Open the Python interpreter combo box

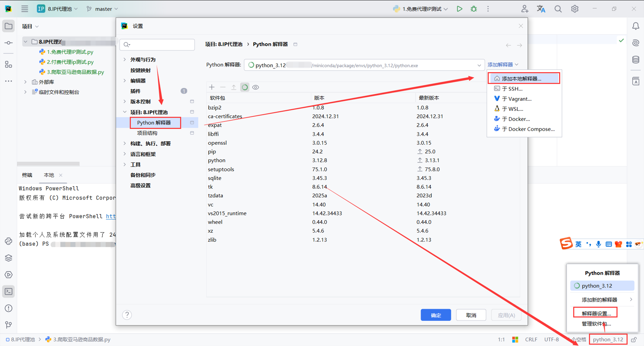coord(364,65)
